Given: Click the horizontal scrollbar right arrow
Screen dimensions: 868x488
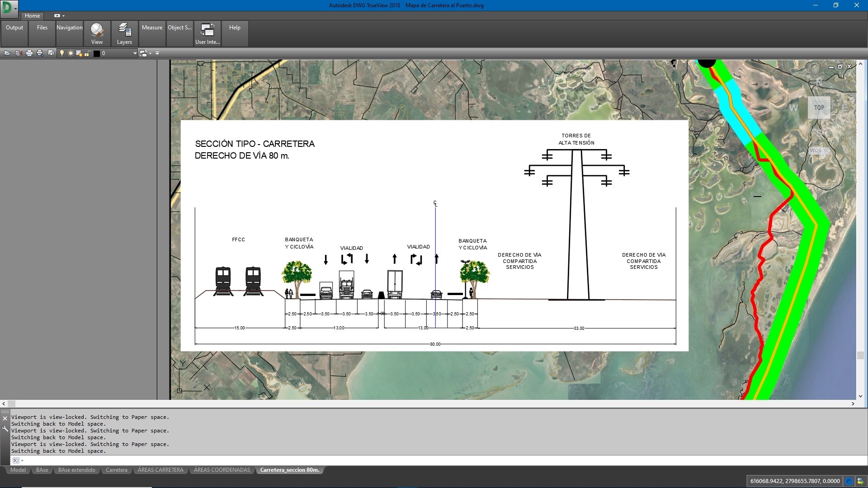Looking at the screenshot, I should pyautogui.click(x=853, y=404).
